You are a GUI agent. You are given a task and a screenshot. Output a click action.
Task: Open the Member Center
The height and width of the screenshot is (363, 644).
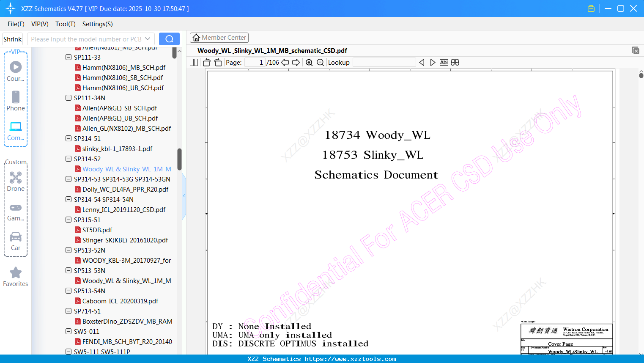pyautogui.click(x=219, y=38)
